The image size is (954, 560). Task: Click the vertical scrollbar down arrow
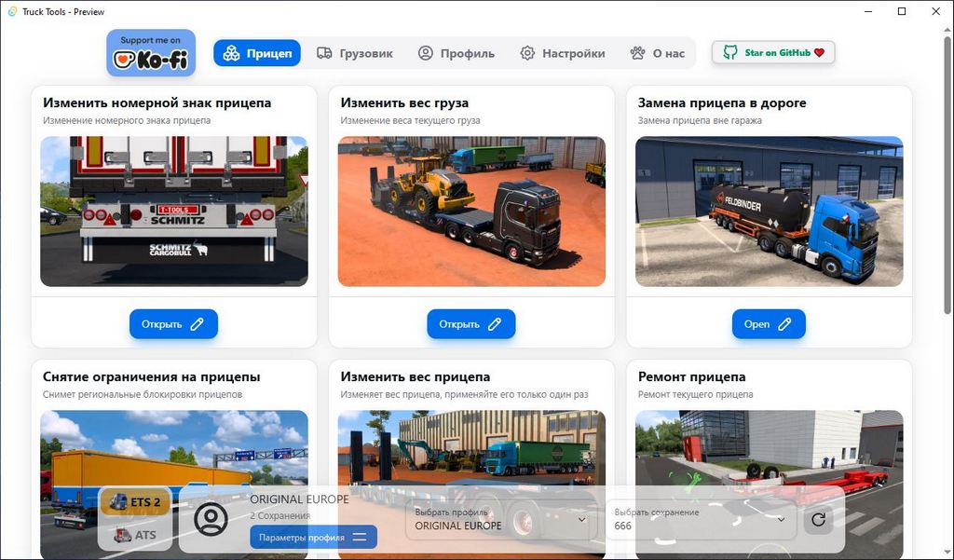click(x=947, y=553)
